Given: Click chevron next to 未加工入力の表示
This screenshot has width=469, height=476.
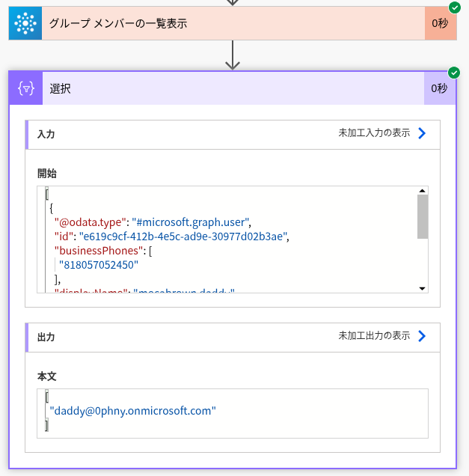Looking at the screenshot, I should pyautogui.click(x=422, y=133).
